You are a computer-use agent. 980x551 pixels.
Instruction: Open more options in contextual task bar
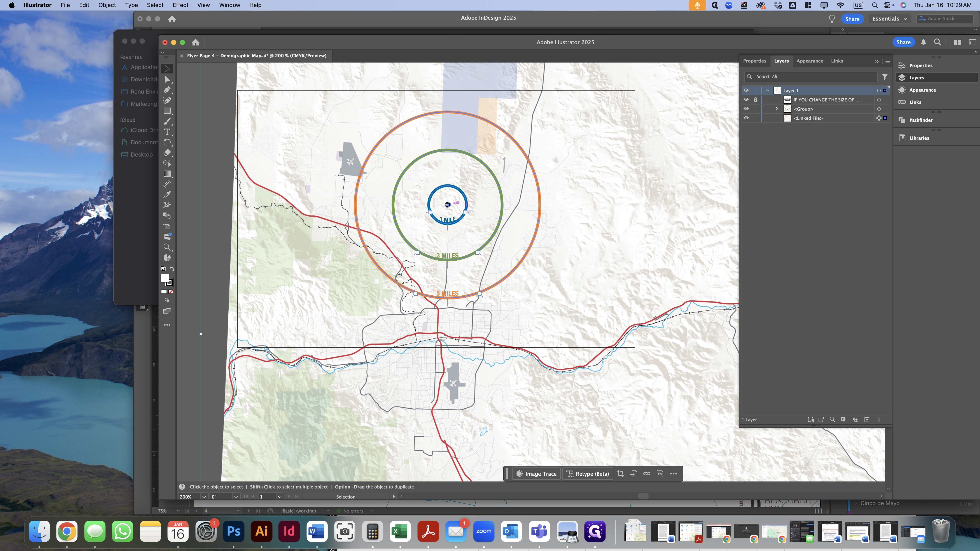point(673,473)
